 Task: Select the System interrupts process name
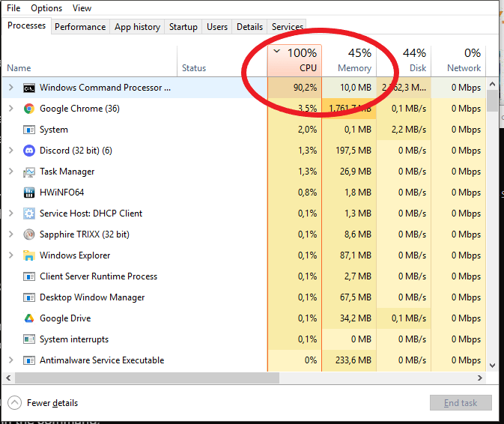pyautogui.click(x=74, y=339)
